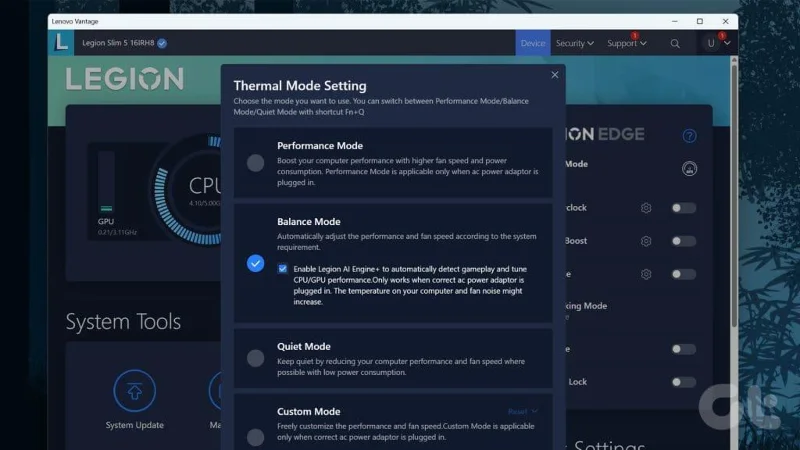Screen dimensions: 800x450
Task: Click the System Update label
Action: pos(135,425)
